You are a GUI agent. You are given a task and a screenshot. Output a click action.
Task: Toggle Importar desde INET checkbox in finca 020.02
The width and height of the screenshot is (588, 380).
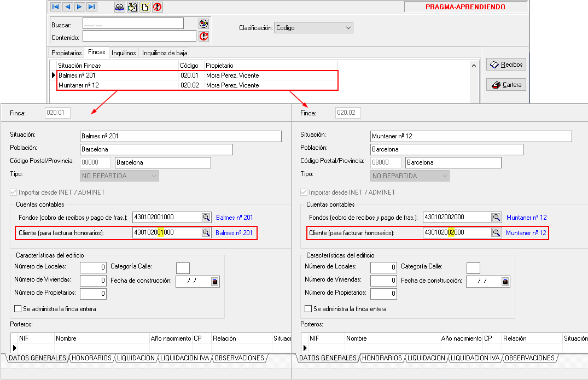click(x=304, y=192)
